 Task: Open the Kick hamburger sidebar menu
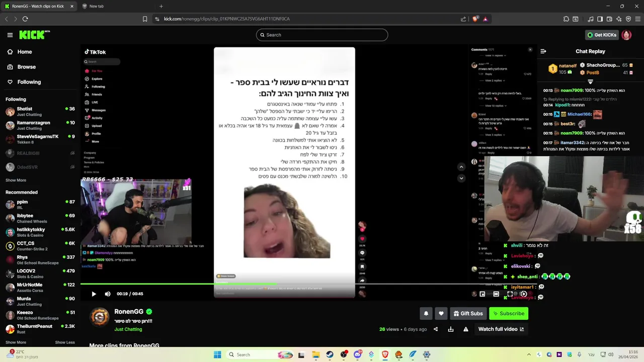(x=10, y=35)
